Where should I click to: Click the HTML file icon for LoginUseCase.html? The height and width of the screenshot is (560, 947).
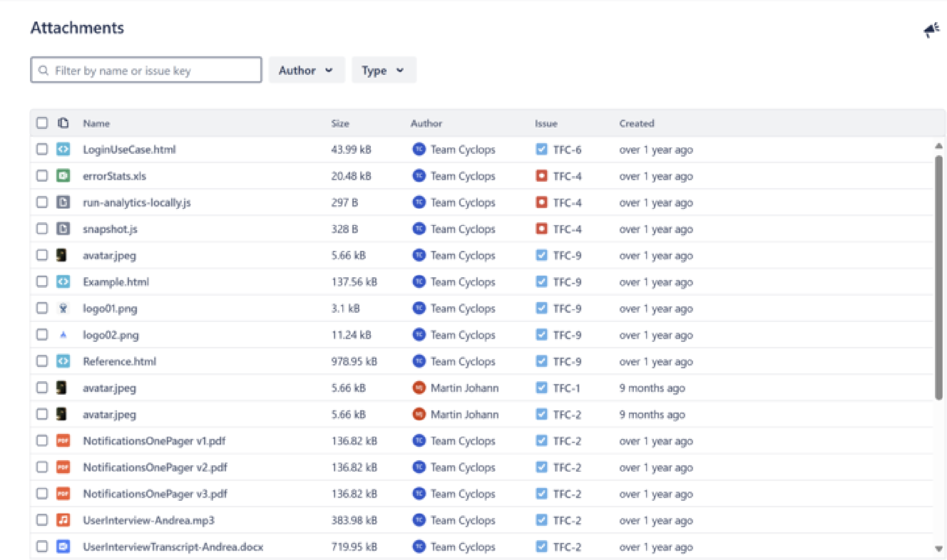[63, 149]
